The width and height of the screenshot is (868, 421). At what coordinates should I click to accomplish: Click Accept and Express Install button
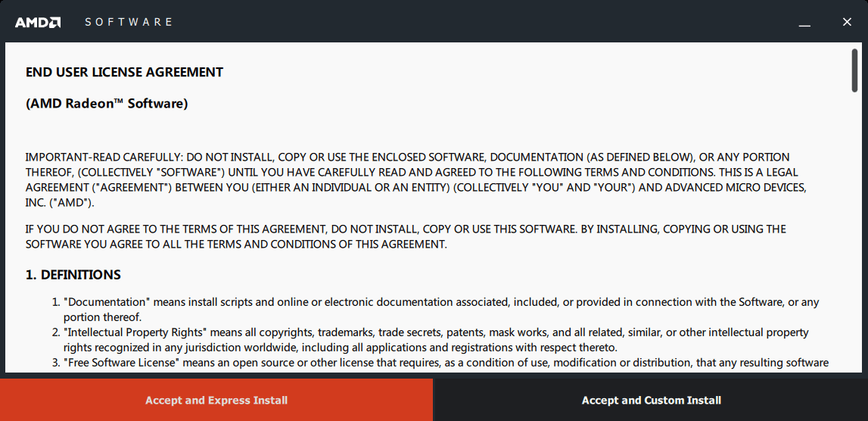tap(216, 400)
